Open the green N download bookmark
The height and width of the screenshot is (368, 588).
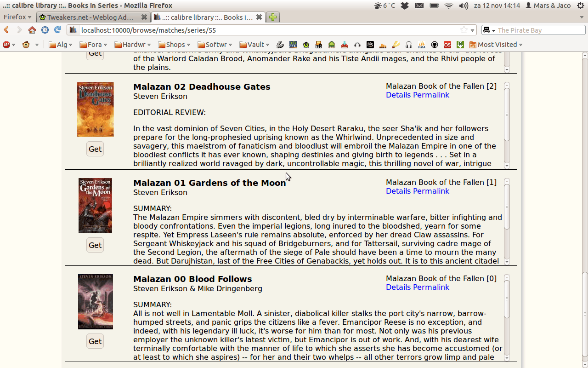[460, 45]
